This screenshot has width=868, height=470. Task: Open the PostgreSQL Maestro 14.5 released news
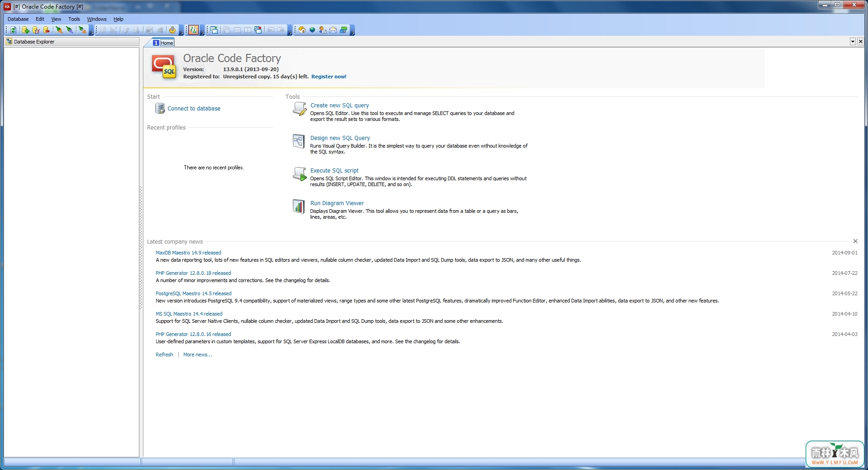pos(193,293)
